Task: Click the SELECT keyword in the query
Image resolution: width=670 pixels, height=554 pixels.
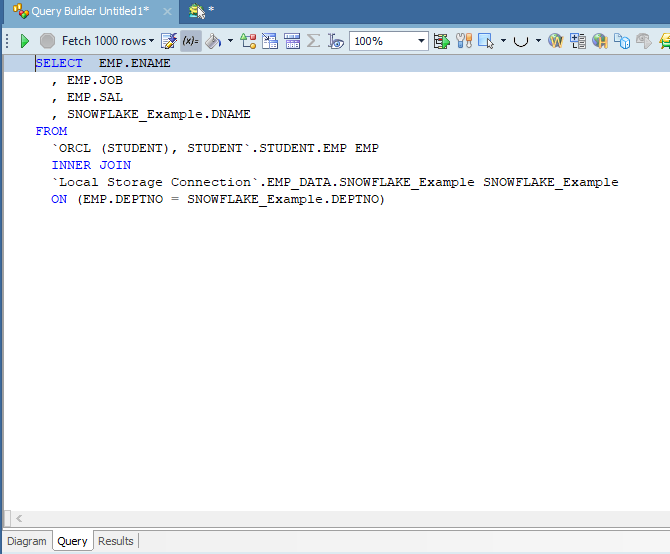Action: [59, 63]
